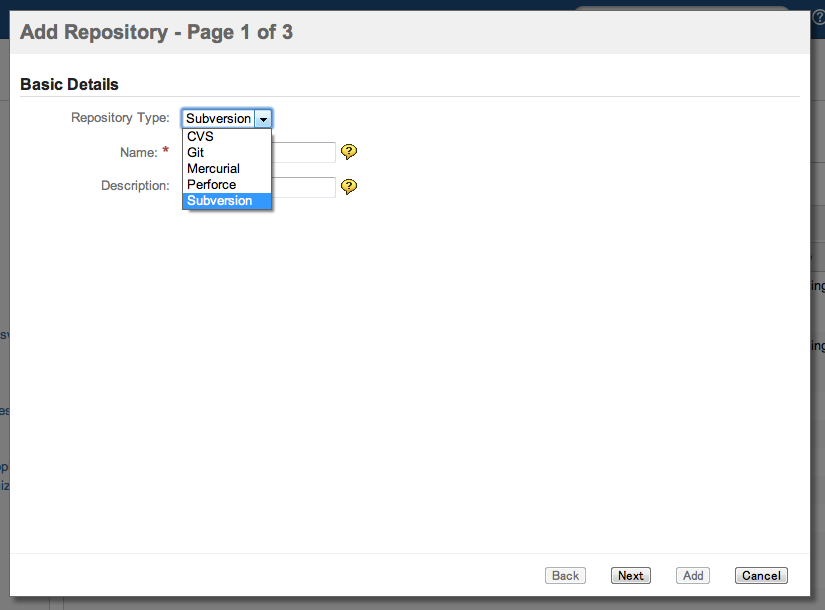Cancel the Add Repository dialog
The image size is (825, 610).
761,575
